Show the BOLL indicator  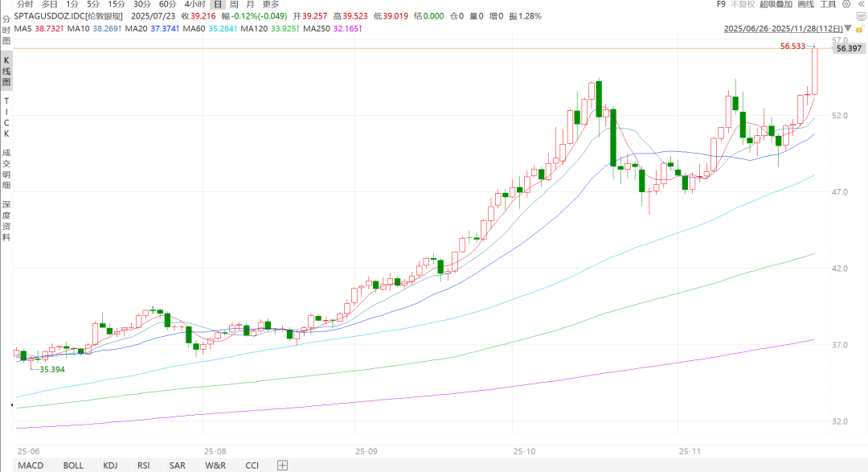point(73,466)
